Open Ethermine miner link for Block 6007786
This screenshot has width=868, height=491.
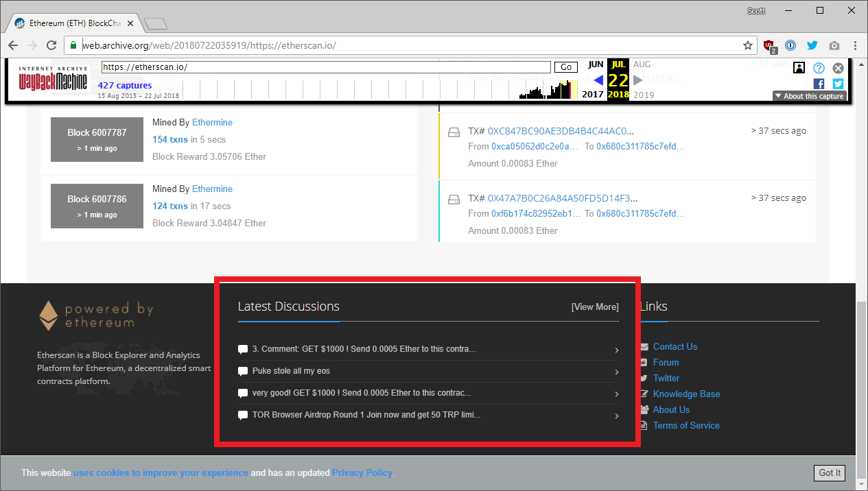coord(212,189)
